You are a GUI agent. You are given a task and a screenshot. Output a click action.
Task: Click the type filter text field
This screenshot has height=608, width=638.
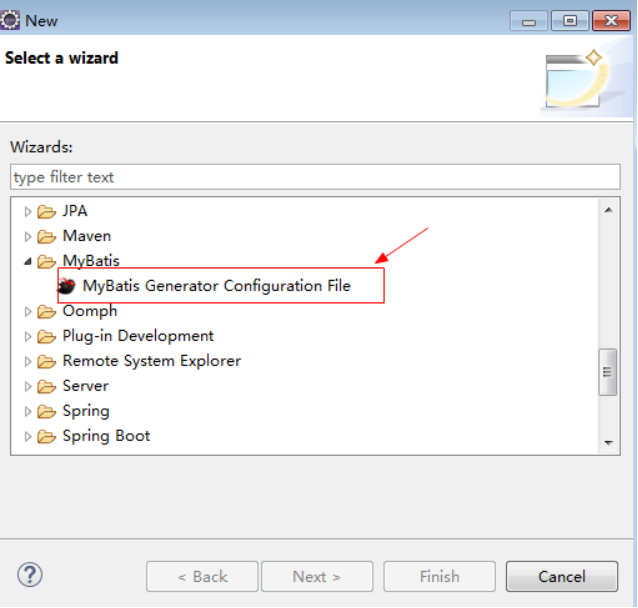click(x=315, y=177)
